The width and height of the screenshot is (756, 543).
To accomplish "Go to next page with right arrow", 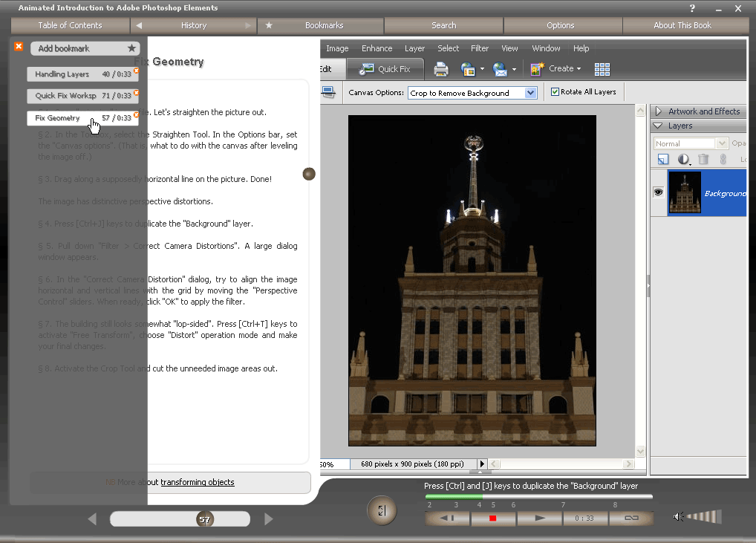I will click(269, 519).
